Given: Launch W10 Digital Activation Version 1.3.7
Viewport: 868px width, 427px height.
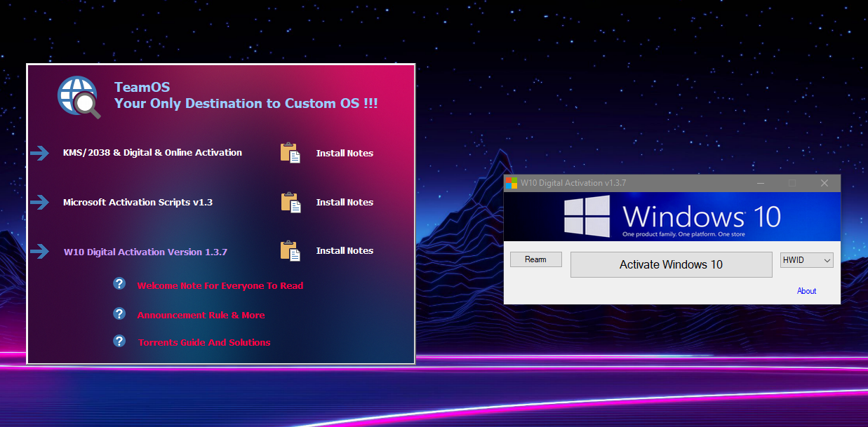Looking at the screenshot, I should coord(145,252).
